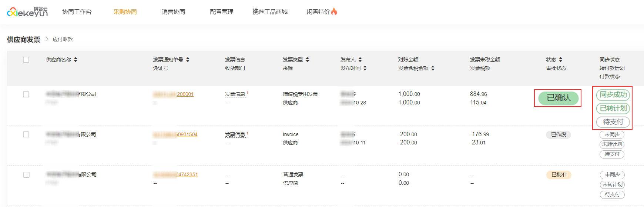Screen dimensions: 644x207
Task: Check the first invoice row checkbox
Action: tap(26, 94)
